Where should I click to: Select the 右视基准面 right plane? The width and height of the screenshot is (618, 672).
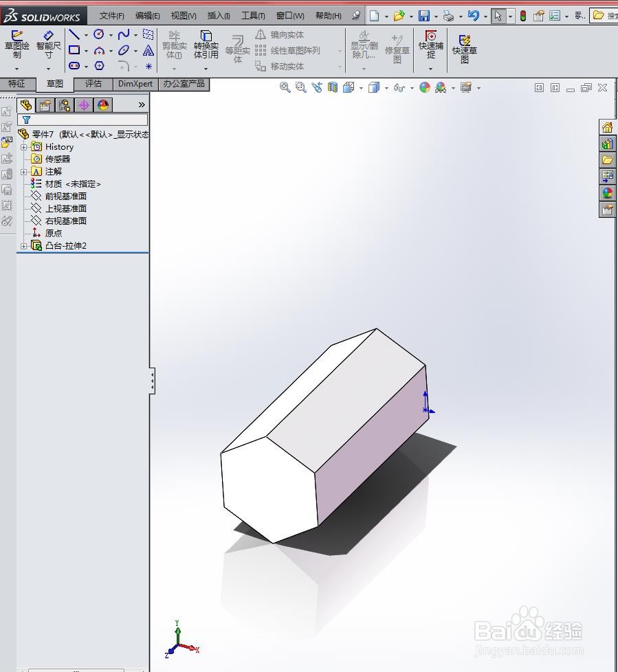point(65,221)
